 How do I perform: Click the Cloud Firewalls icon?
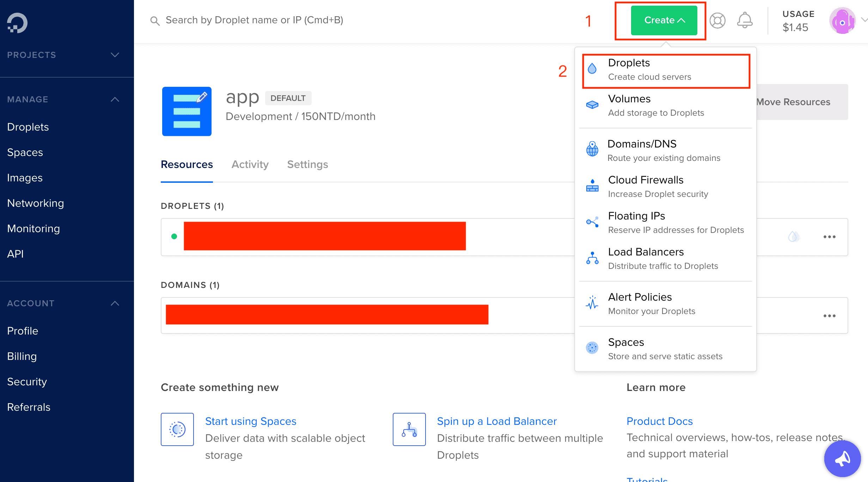(592, 185)
